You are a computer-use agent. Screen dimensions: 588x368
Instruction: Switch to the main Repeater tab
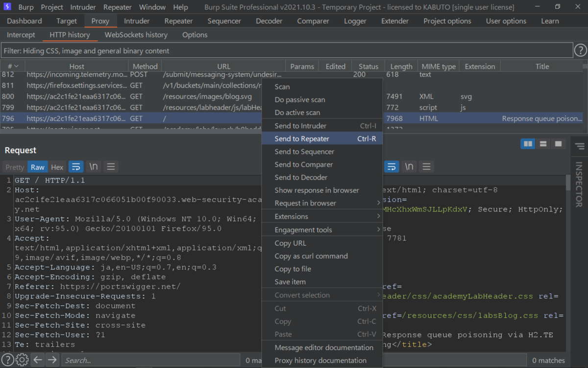tap(179, 21)
